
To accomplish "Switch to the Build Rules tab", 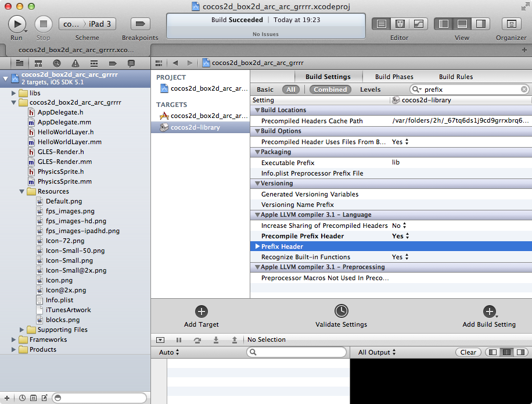I will [456, 77].
